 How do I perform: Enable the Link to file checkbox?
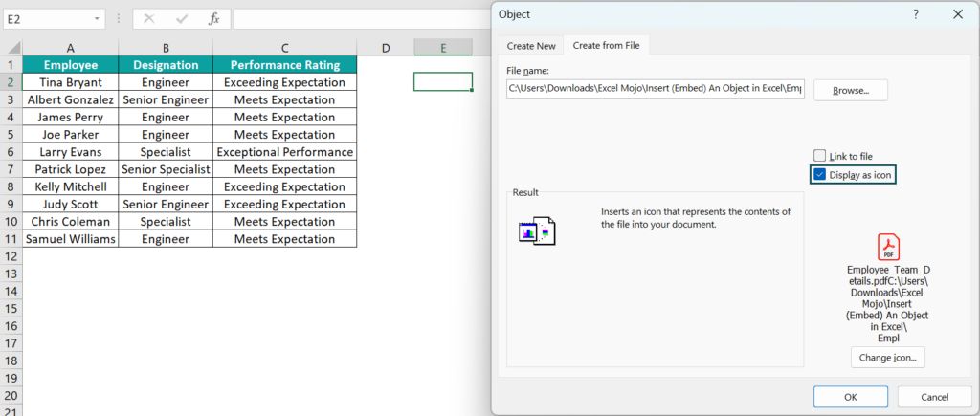point(819,156)
